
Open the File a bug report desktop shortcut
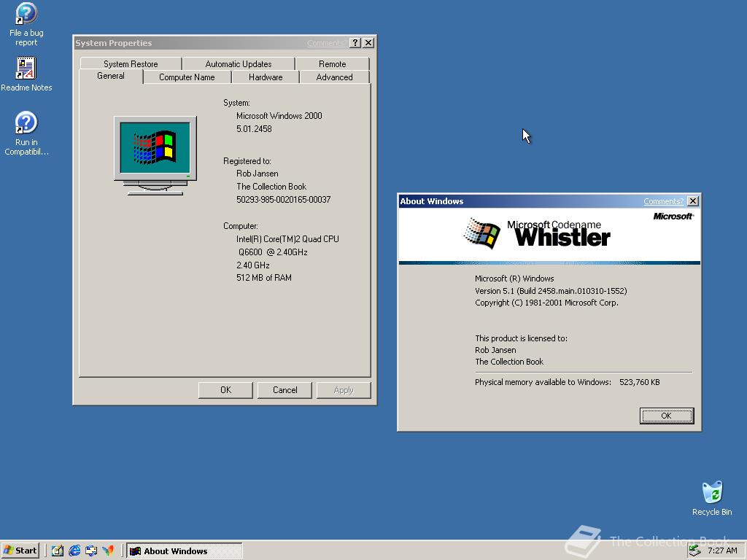coord(26,24)
